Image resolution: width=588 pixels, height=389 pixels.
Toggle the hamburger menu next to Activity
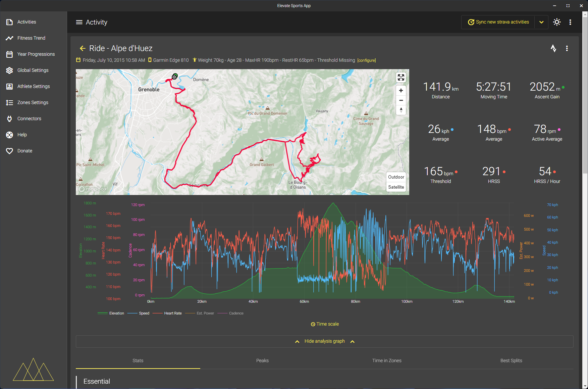(79, 22)
